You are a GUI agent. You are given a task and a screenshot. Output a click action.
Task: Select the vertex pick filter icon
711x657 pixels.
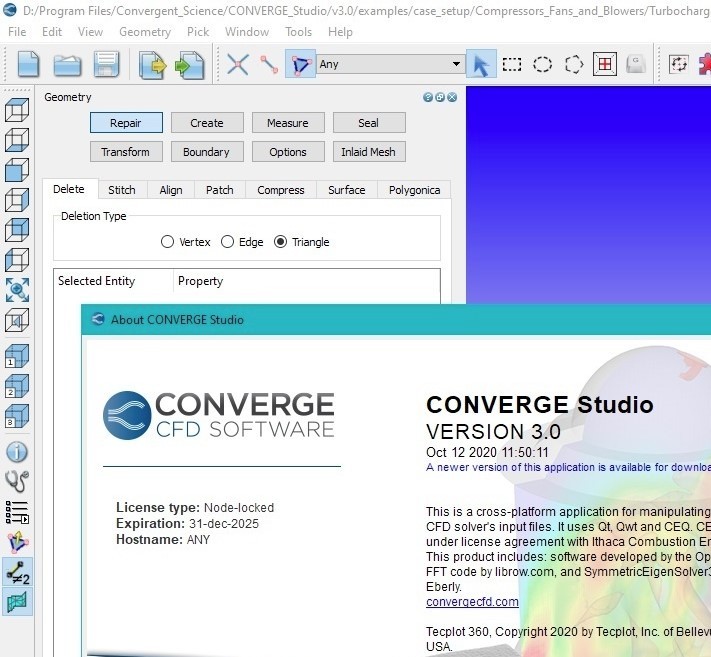click(x=238, y=65)
